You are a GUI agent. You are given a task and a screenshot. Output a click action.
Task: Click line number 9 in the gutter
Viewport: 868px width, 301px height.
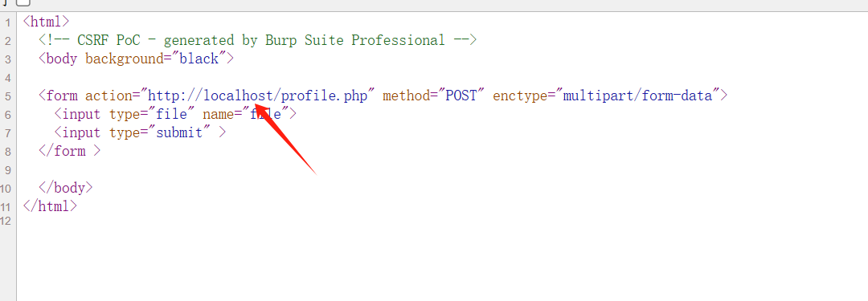point(8,170)
